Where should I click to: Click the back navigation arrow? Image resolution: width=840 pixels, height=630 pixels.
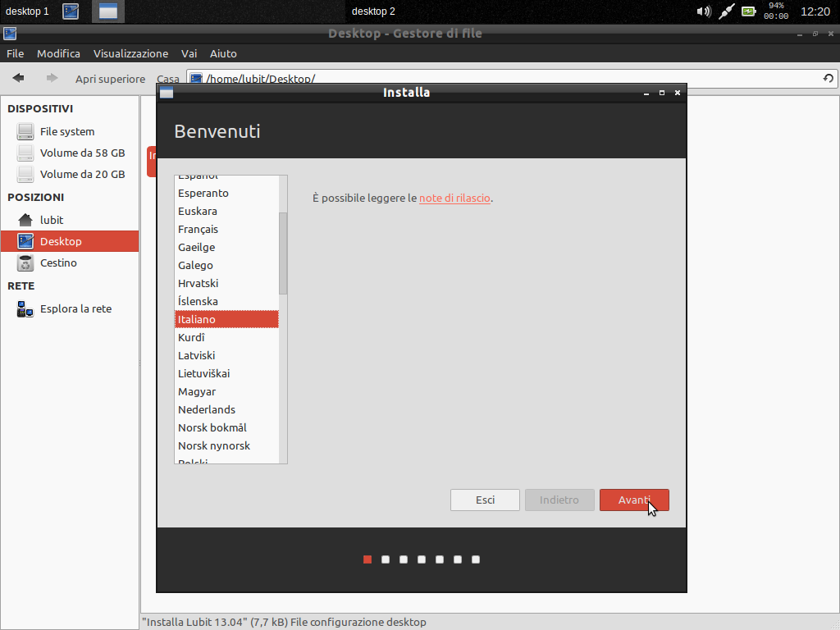click(x=18, y=78)
